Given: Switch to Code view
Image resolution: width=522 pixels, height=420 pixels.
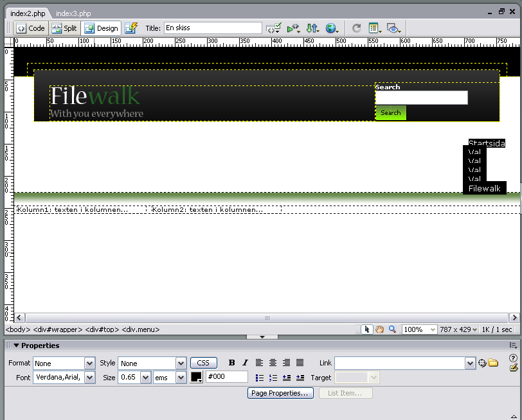Looking at the screenshot, I should (x=31, y=28).
